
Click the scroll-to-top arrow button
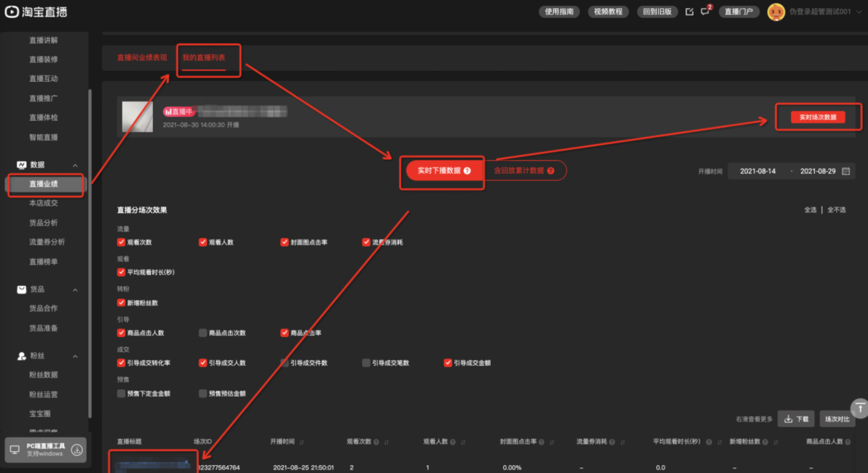[859, 407]
